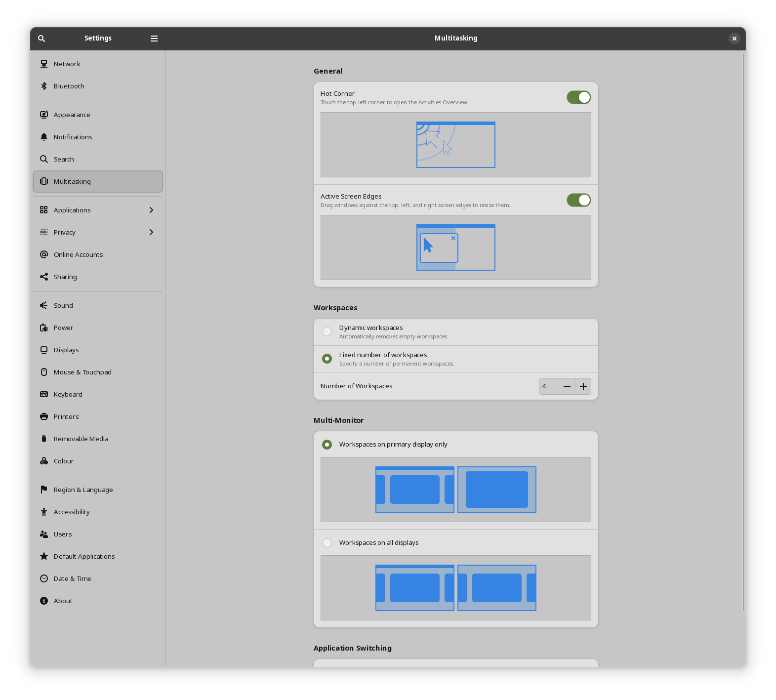Viewport: 776px width, 700px height.
Task: Open the Sharing settings label
Action: coord(65,277)
